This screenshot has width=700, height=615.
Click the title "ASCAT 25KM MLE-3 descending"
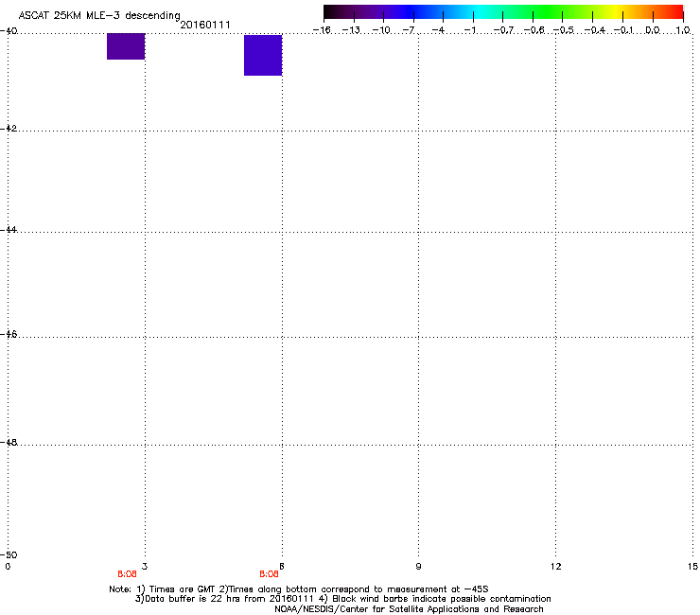(99, 15)
